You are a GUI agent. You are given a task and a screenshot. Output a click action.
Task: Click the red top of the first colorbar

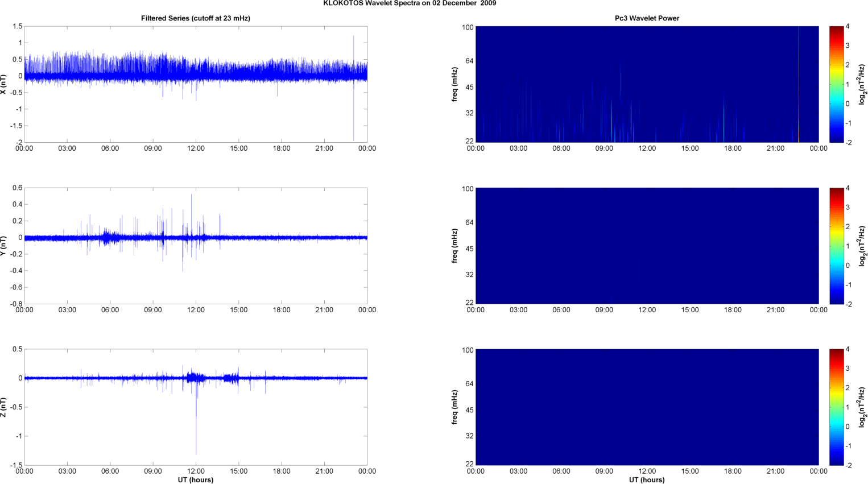click(x=836, y=31)
